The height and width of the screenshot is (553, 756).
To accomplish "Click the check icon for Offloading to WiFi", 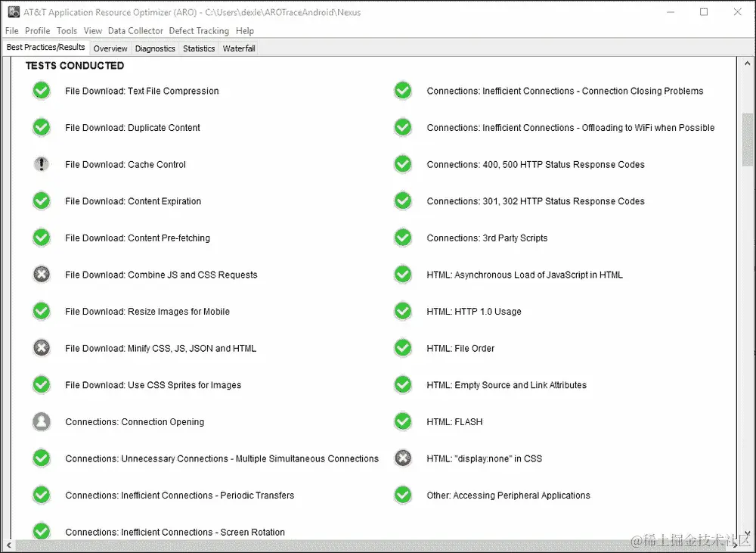I will [403, 127].
